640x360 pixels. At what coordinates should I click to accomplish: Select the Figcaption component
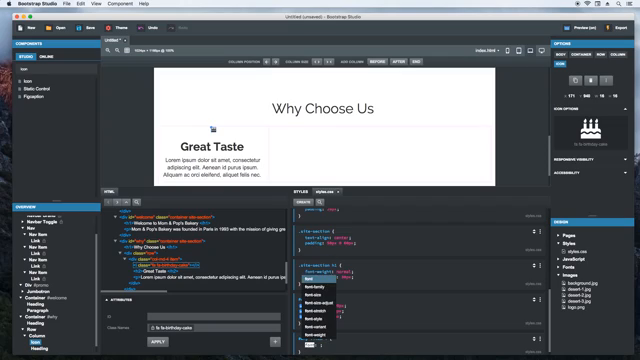33,96
